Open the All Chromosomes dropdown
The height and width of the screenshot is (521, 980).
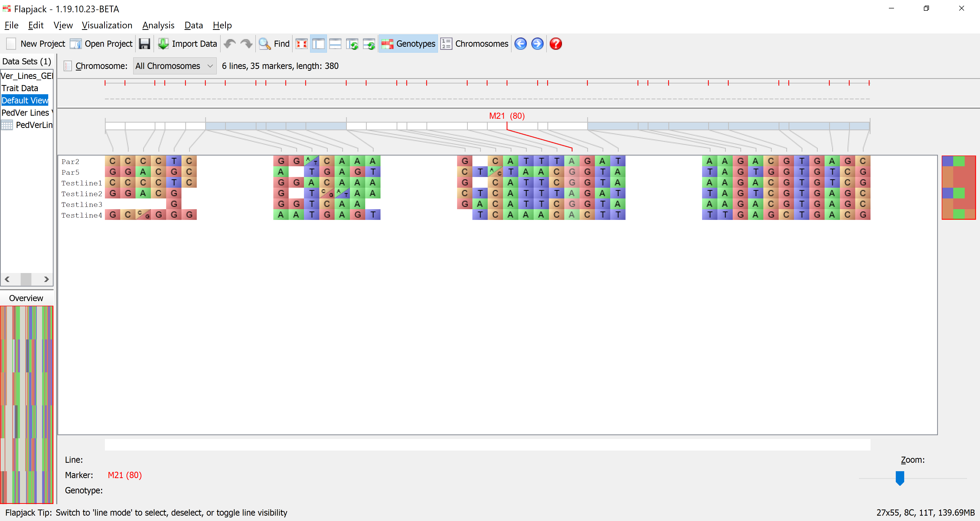pyautogui.click(x=175, y=66)
